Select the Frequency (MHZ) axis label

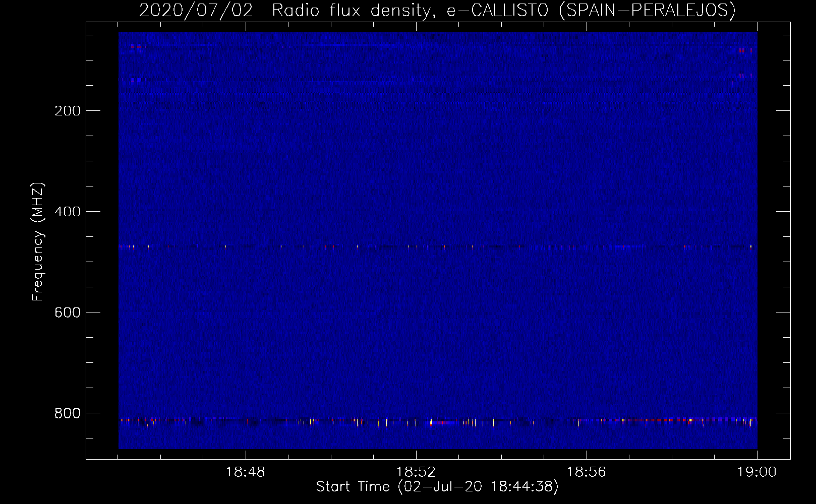[38, 242]
